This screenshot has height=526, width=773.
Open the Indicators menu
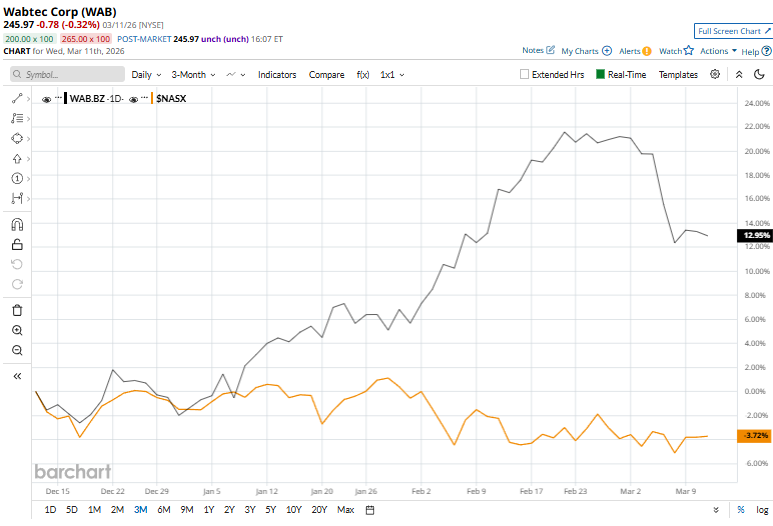[277, 74]
